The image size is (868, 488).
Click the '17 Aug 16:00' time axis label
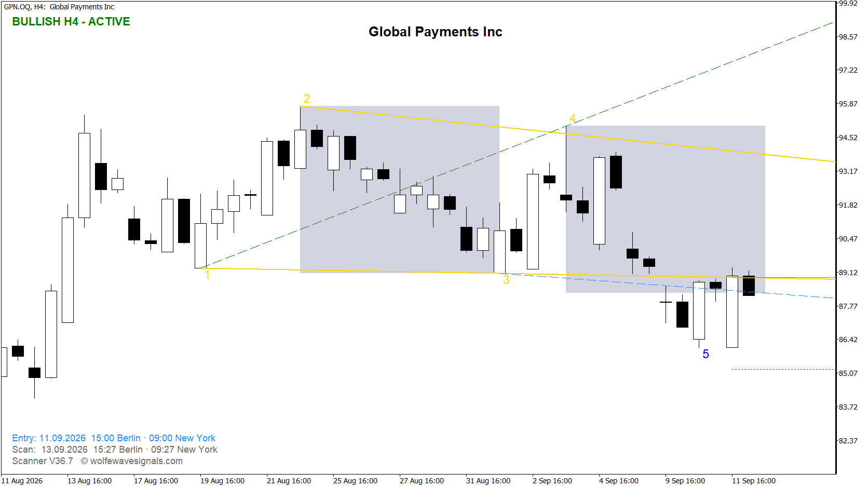156,481
